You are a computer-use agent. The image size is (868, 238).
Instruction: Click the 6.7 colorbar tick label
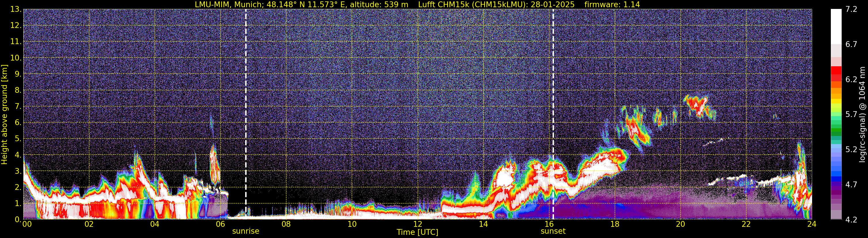851,44
